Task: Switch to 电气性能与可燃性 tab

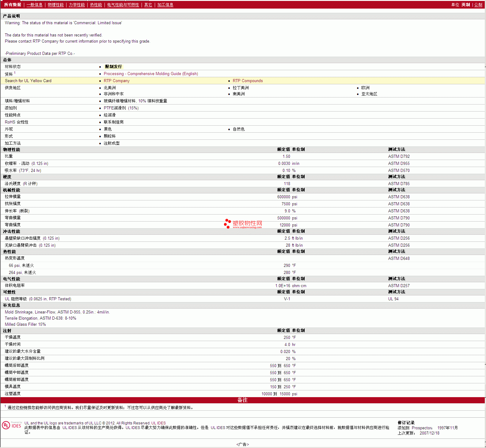Action: coord(123,5)
